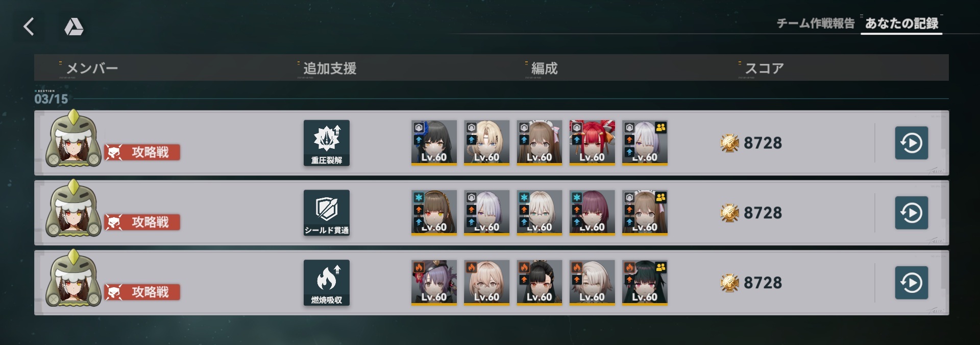Replay the third row battle record

[x=912, y=283]
